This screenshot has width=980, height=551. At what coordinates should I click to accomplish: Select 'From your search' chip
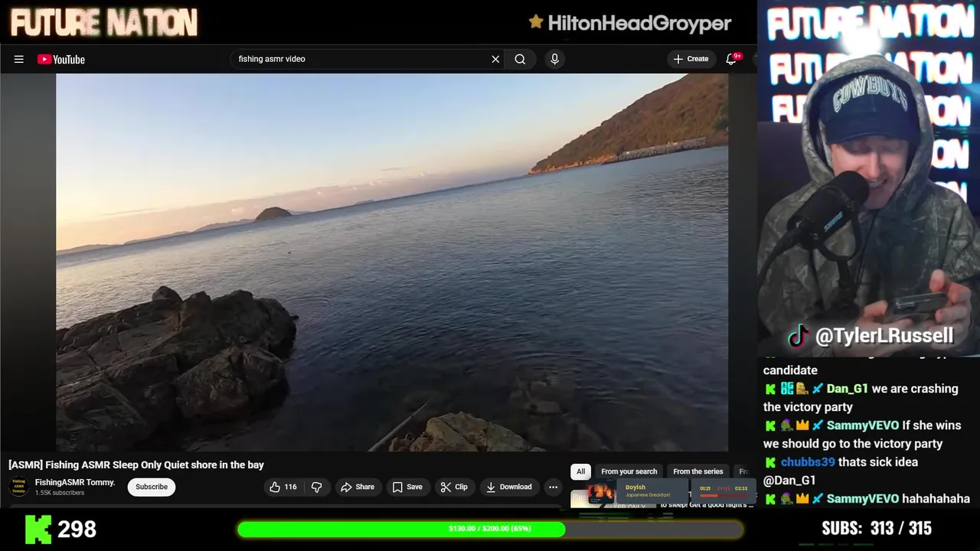(629, 471)
